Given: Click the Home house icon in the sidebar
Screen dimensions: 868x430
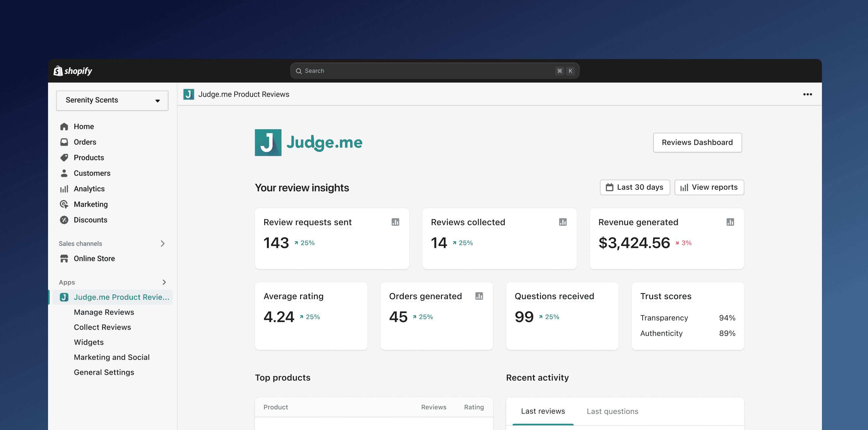Looking at the screenshot, I should pyautogui.click(x=64, y=127).
